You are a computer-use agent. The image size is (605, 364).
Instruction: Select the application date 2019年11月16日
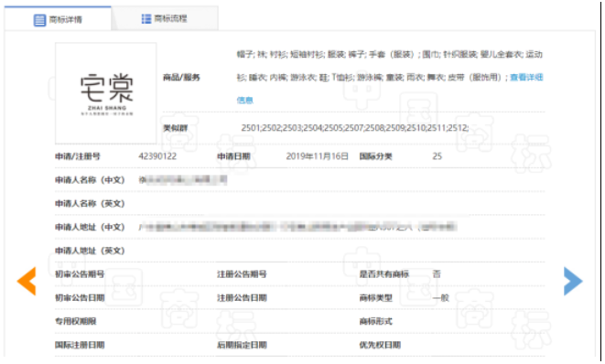click(318, 156)
